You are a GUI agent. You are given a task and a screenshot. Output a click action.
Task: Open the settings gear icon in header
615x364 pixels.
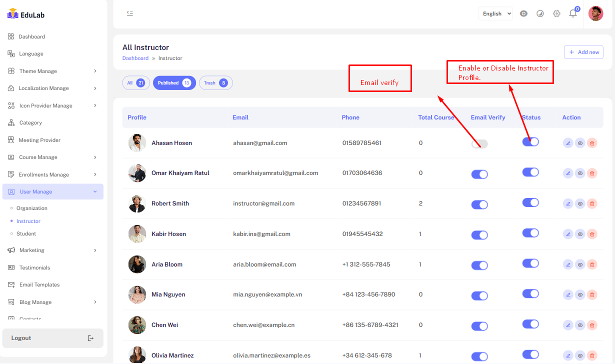coord(556,13)
